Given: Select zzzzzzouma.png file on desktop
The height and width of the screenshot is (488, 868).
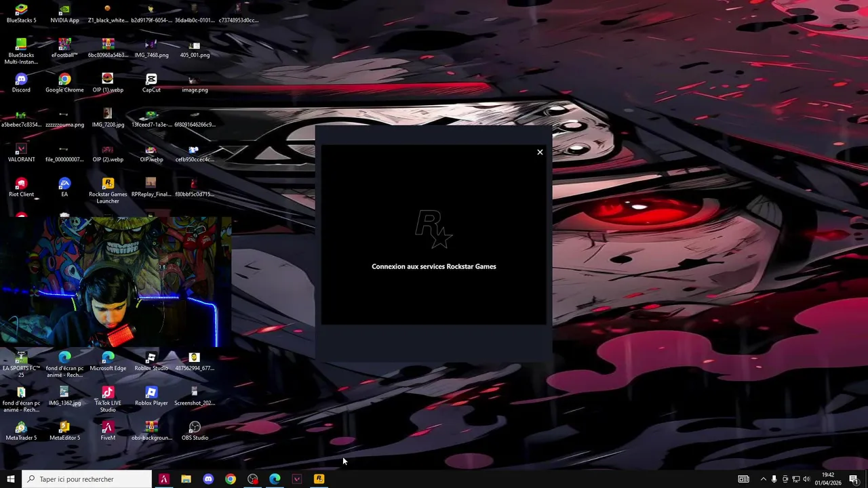Looking at the screenshot, I should [x=64, y=118].
